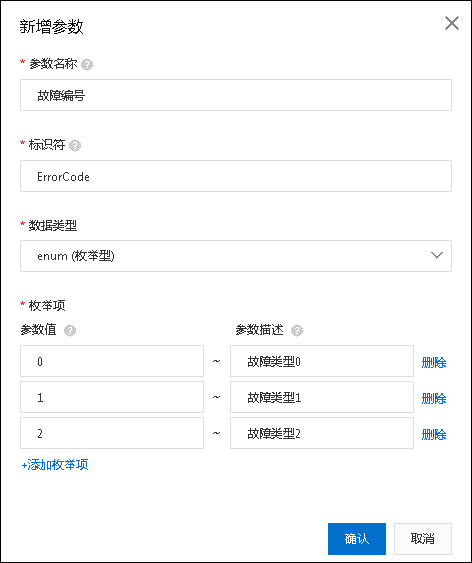Delete the enum row for 故障类型1
Screen dimensions: 472x563
(434, 399)
